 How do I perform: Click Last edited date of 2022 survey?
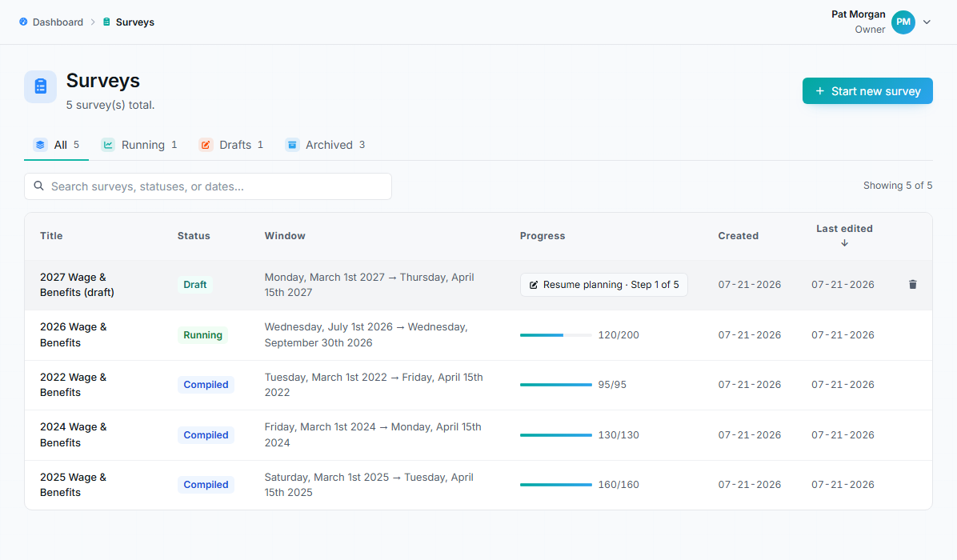(843, 385)
